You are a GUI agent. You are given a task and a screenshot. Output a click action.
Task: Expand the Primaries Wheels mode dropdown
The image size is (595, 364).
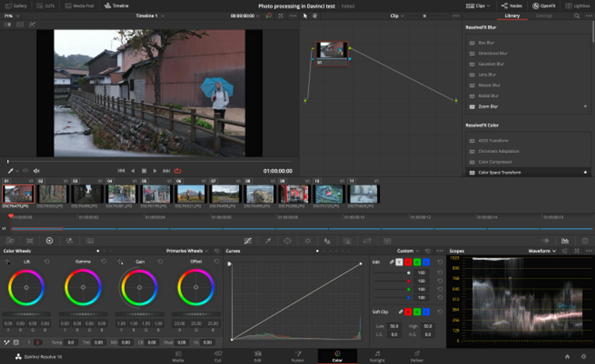[x=187, y=251]
